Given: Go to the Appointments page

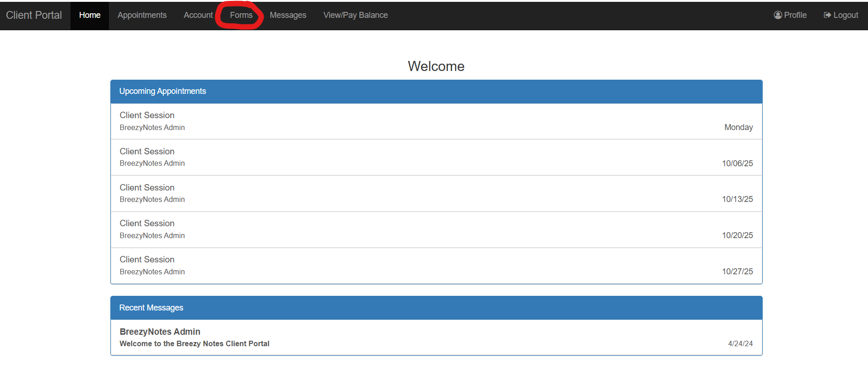Looking at the screenshot, I should click(x=142, y=15).
